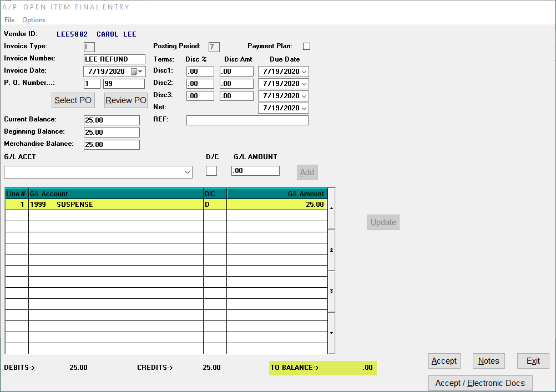Viewport: 556px width, 392px height.
Task: Click inside the REF input field
Action: pyautogui.click(x=247, y=120)
